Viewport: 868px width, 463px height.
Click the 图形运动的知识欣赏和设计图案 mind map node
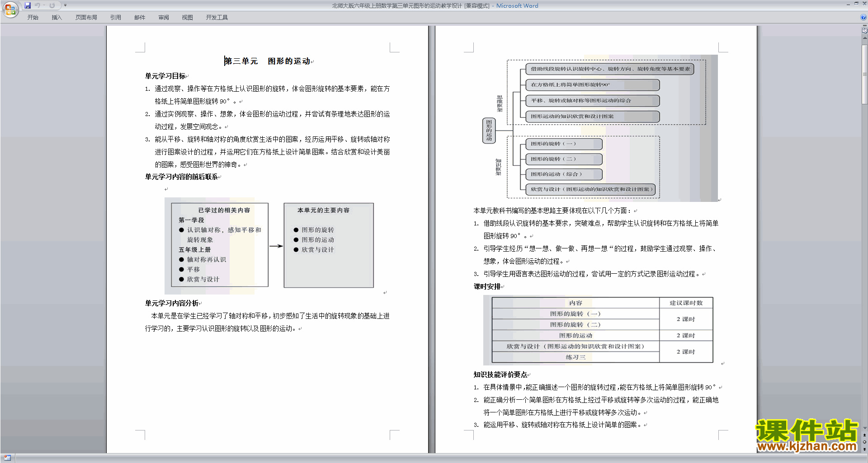593,117
